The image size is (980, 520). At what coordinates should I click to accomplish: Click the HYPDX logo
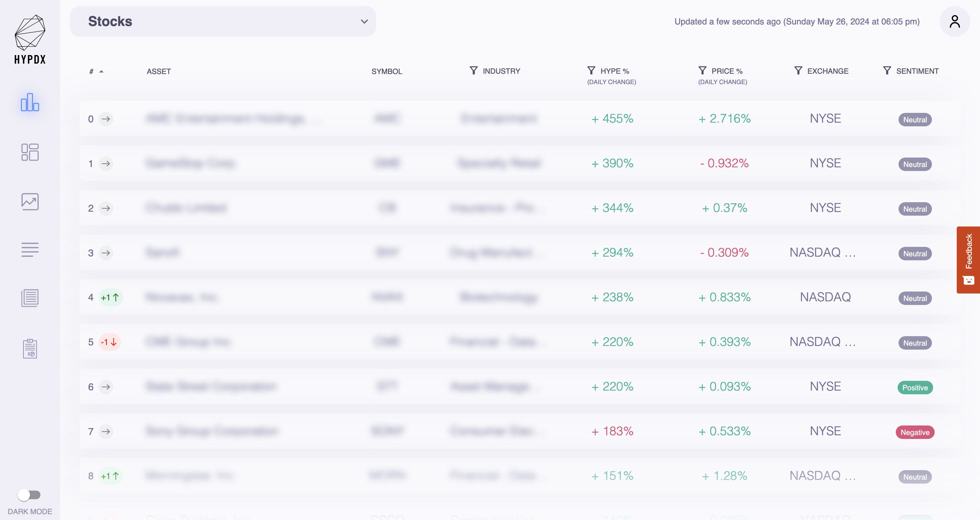tap(30, 39)
